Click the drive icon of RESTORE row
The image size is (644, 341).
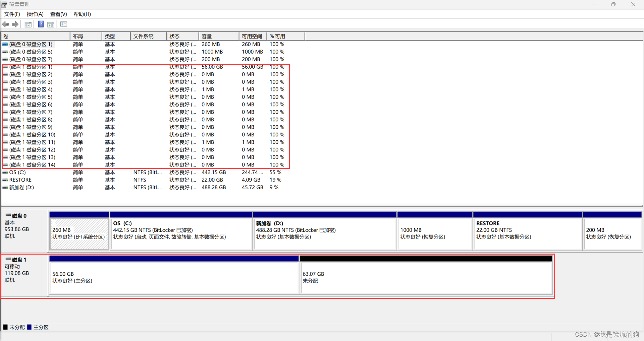5,180
